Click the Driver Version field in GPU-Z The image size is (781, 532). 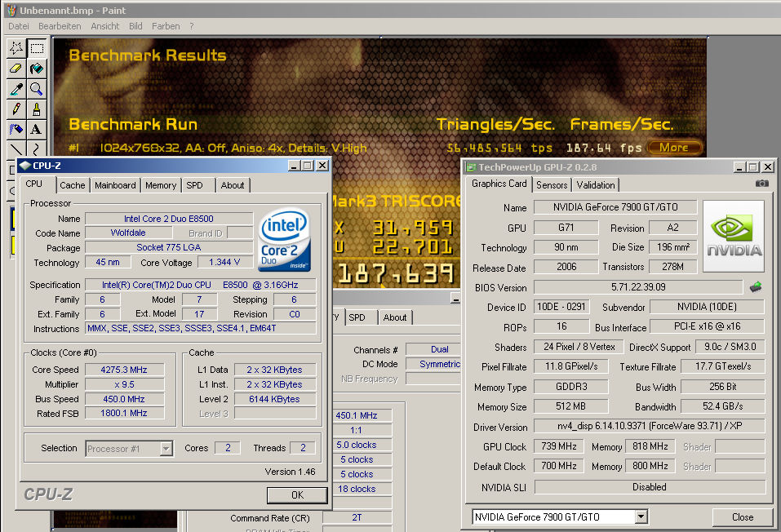click(x=650, y=426)
